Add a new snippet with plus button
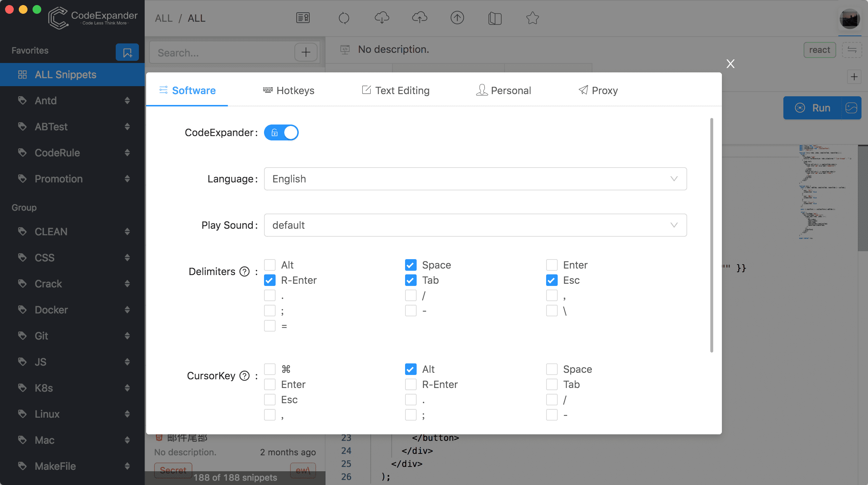Viewport: 868px width, 485px height. (x=306, y=52)
